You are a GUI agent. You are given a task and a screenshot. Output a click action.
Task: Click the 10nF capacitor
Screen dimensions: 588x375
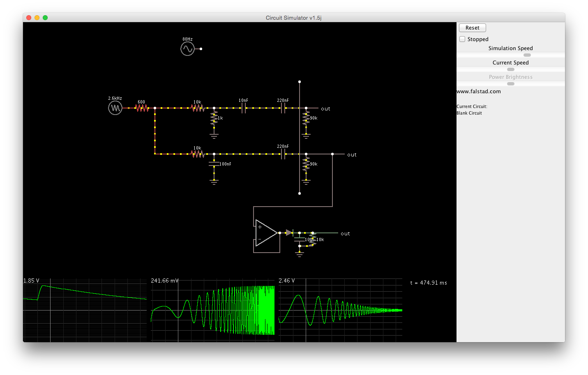tap(243, 108)
